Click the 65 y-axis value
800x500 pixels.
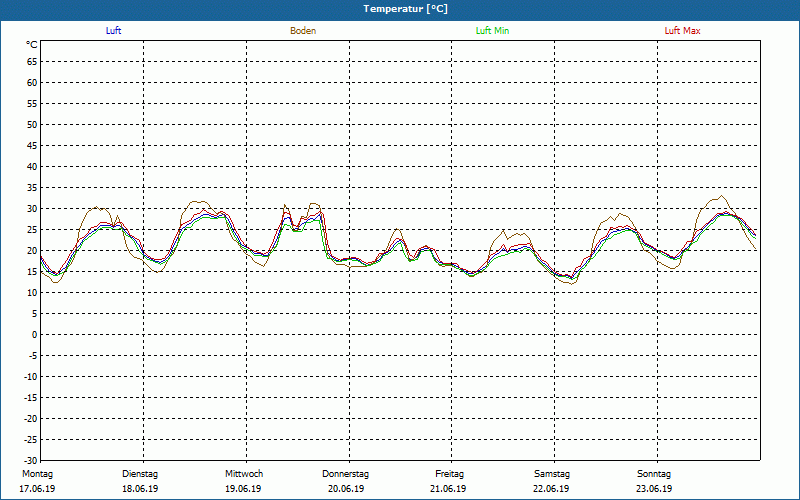tap(32, 62)
